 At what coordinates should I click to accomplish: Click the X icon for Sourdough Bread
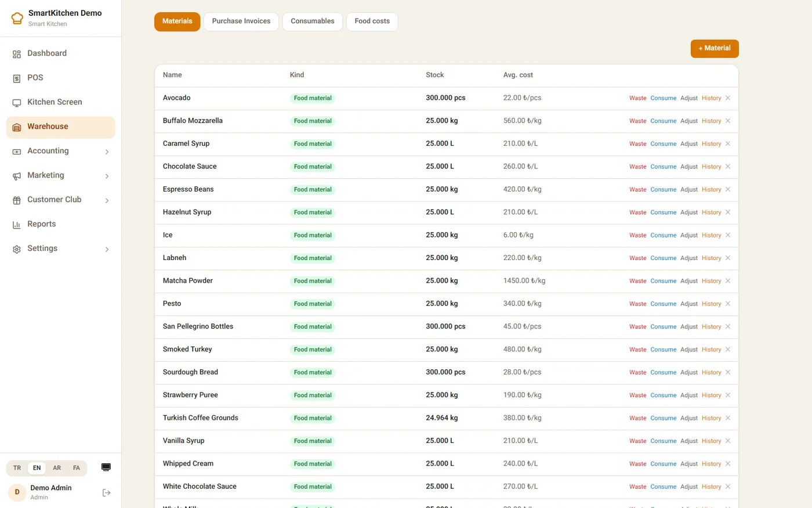point(728,372)
